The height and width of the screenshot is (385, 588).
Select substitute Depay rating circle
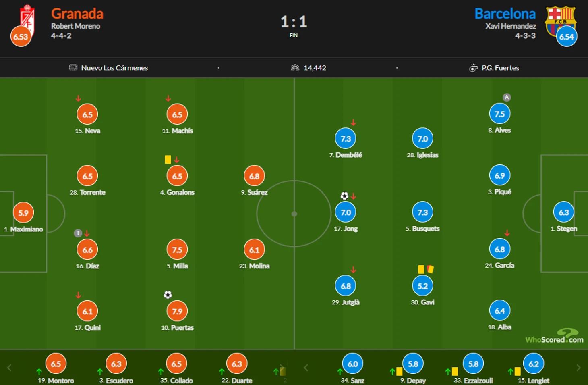tap(413, 364)
